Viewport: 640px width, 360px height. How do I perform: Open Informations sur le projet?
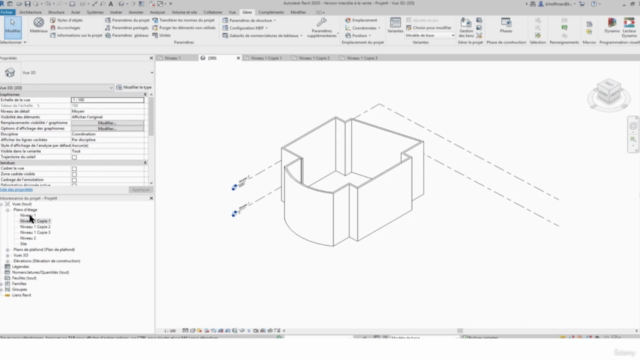click(76, 36)
